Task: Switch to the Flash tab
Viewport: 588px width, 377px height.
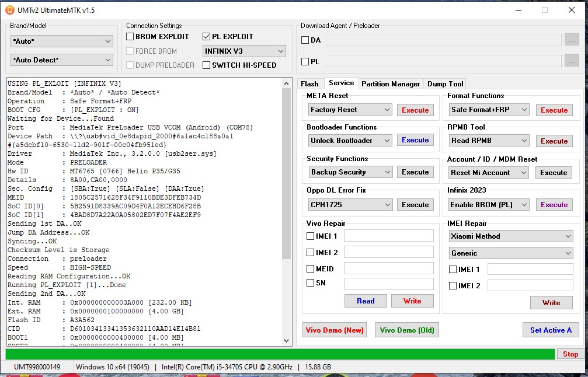Action: 309,84
